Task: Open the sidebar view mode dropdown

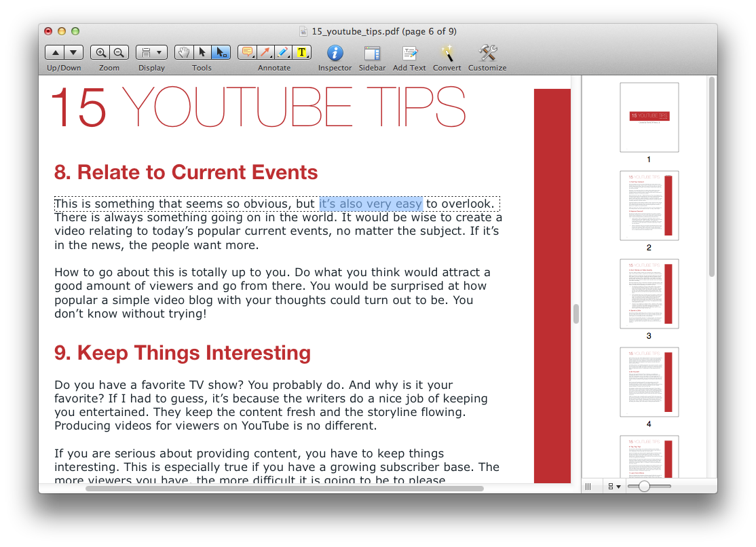Action: (614, 486)
